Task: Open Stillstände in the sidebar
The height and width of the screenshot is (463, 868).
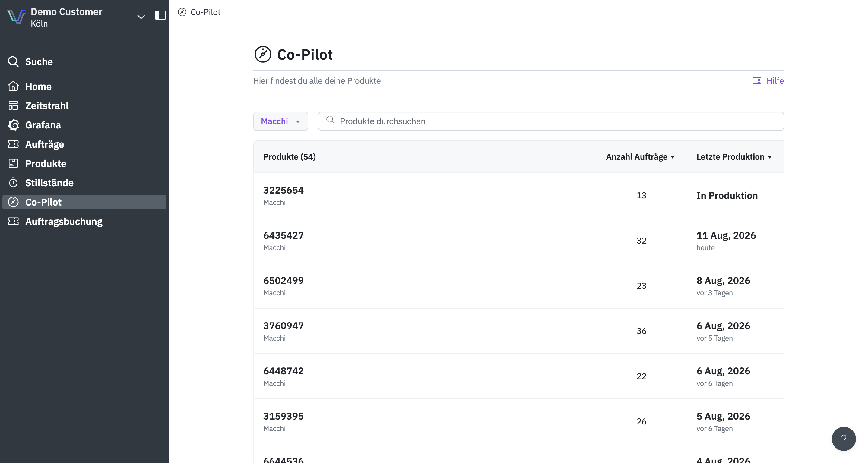Action: [x=84, y=183]
